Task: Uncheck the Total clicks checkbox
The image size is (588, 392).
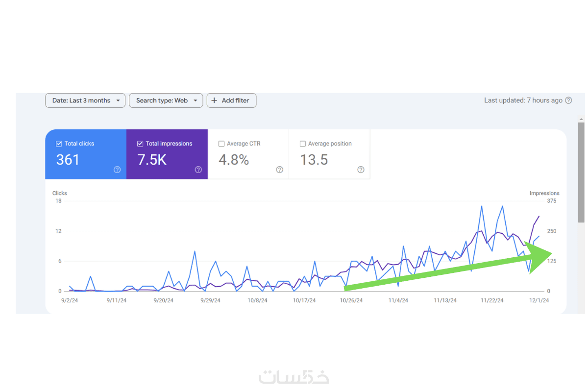Action: click(59, 144)
